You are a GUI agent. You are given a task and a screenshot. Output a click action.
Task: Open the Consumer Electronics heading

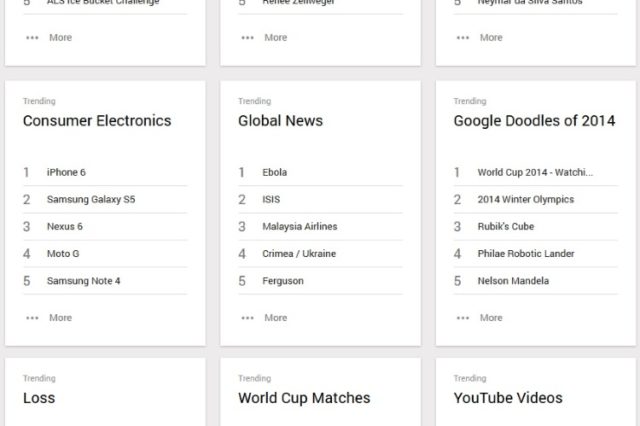[97, 121]
